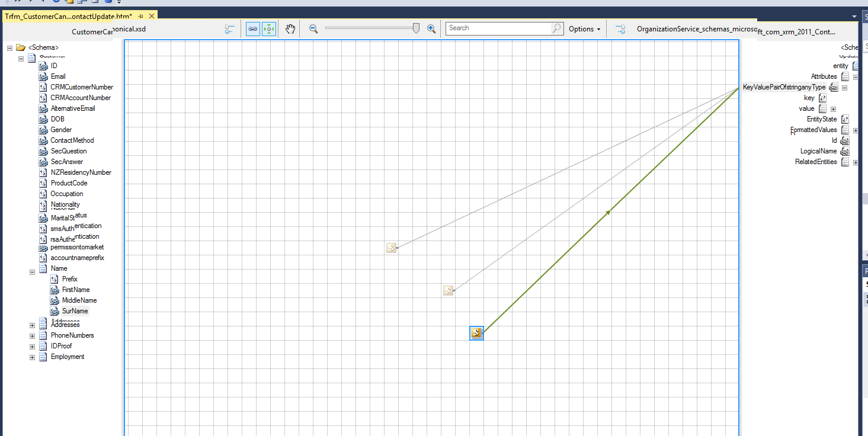The width and height of the screenshot is (868, 436).
Task: Expand the Addresses record node
Action: pos(32,325)
